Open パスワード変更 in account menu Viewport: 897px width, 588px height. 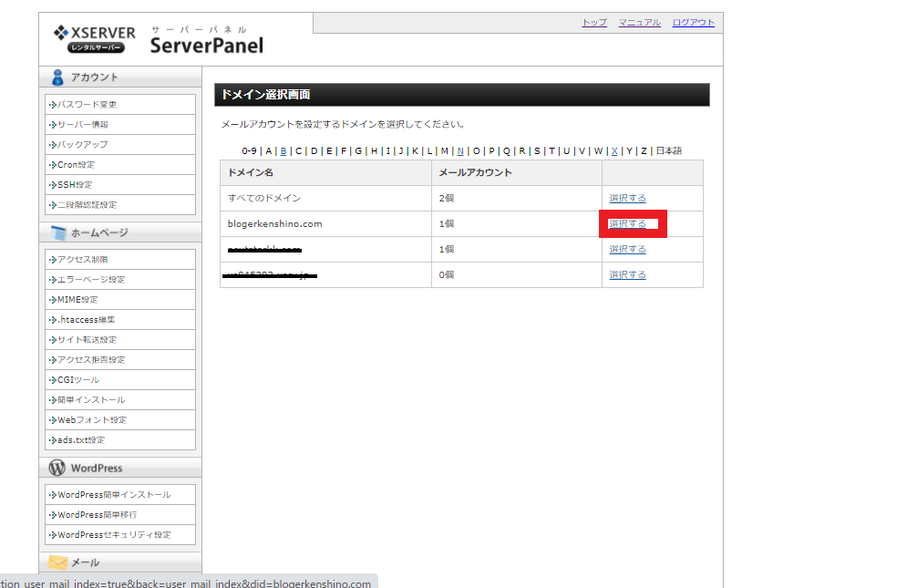click(87, 105)
